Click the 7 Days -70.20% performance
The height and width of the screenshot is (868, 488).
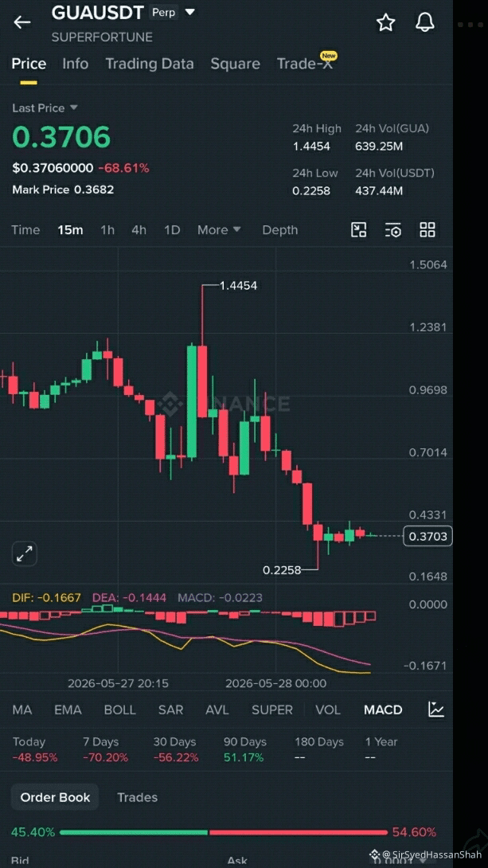(105, 749)
